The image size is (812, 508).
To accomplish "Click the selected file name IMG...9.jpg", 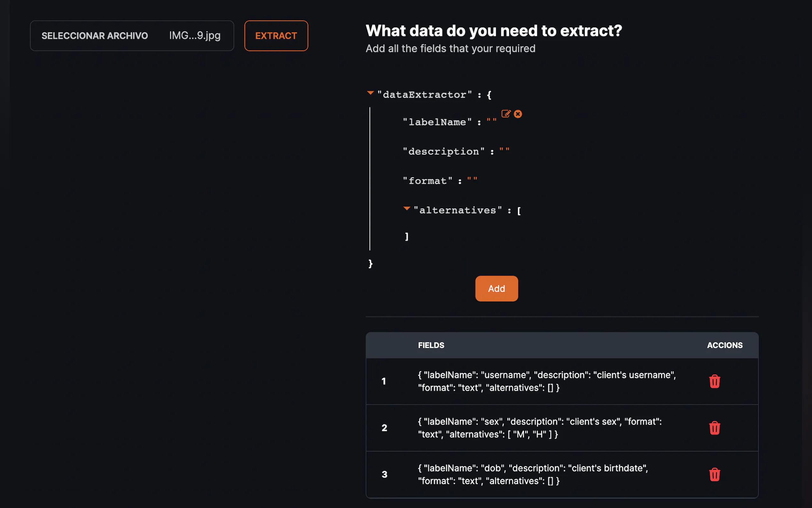I will pos(195,36).
